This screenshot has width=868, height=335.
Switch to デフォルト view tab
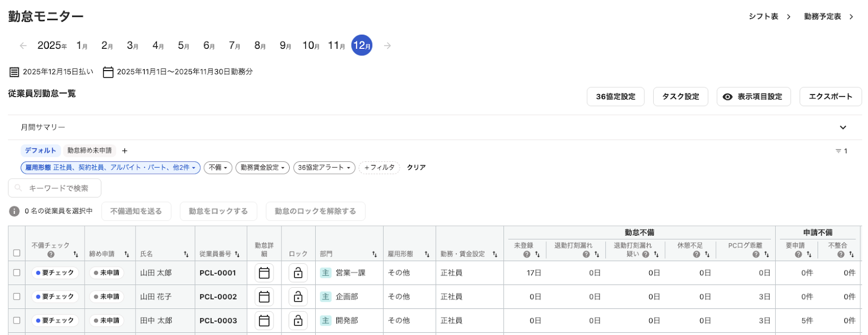point(41,151)
